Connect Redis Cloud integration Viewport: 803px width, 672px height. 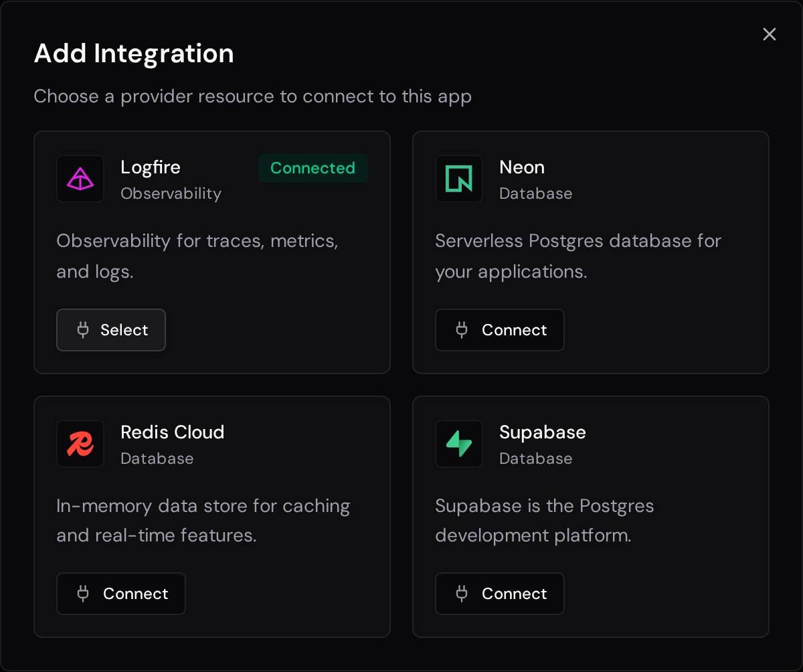tap(121, 594)
